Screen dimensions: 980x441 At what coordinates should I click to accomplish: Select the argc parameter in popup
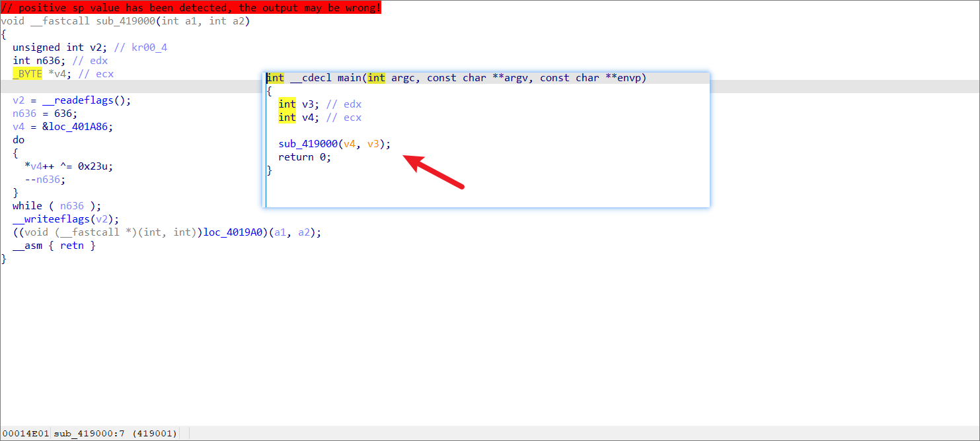[402, 78]
